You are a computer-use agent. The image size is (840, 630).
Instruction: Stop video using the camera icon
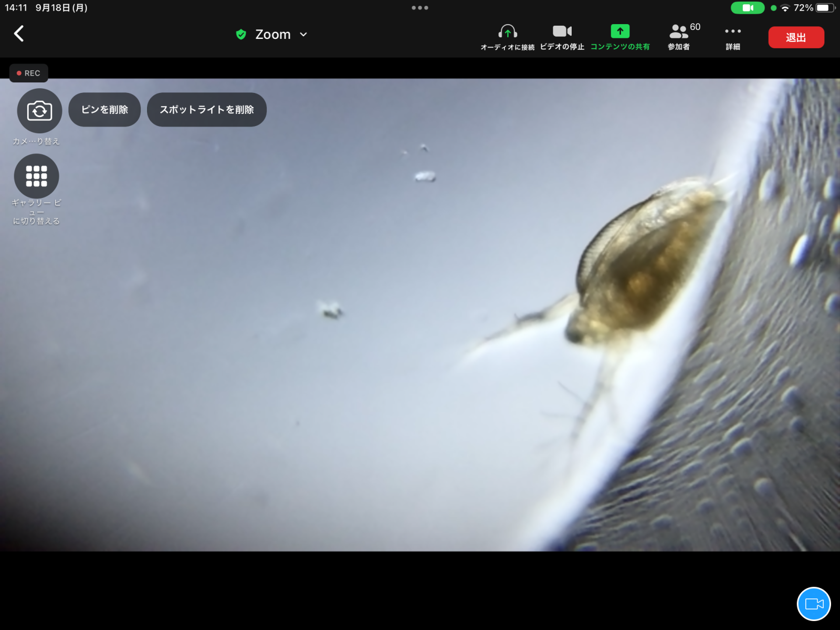click(x=562, y=32)
